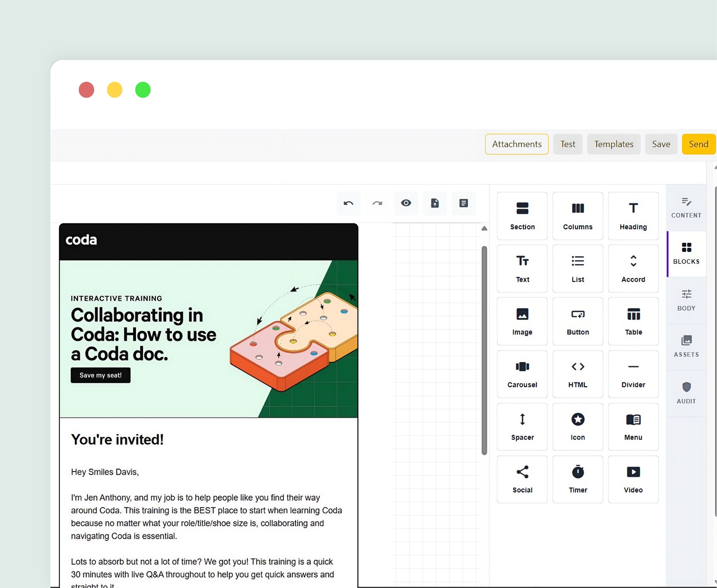Image resolution: width=717 pixels, height=588 pixels.
Task: Click the Save my seat! button
Action: (x=101, y=375)
